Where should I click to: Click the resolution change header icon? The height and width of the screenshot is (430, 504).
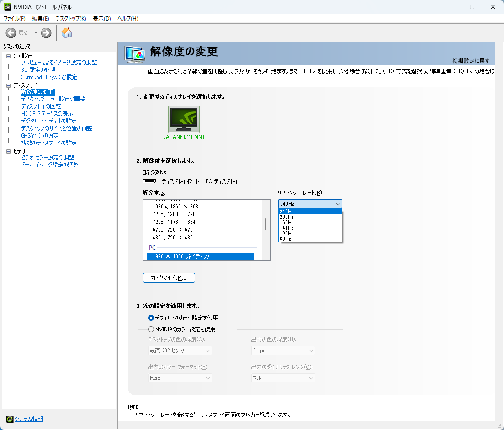(135, 54)
